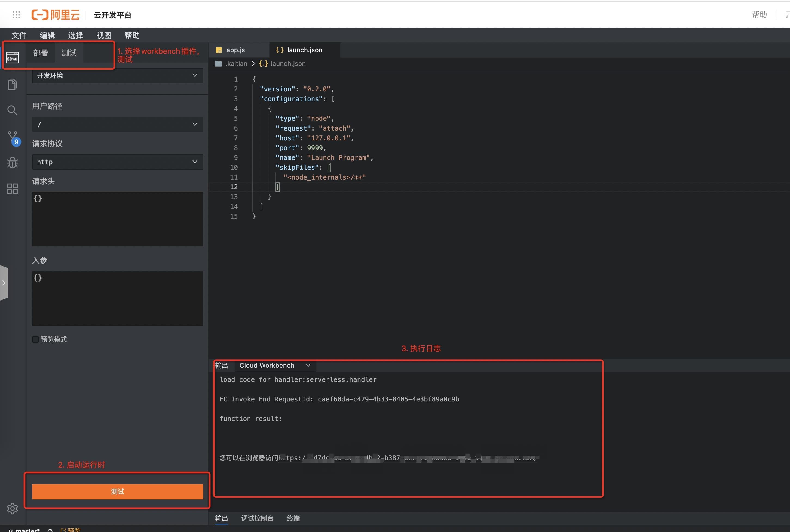Click the "configurations" key in editor

pyautogui.click(x=291, y=99)
